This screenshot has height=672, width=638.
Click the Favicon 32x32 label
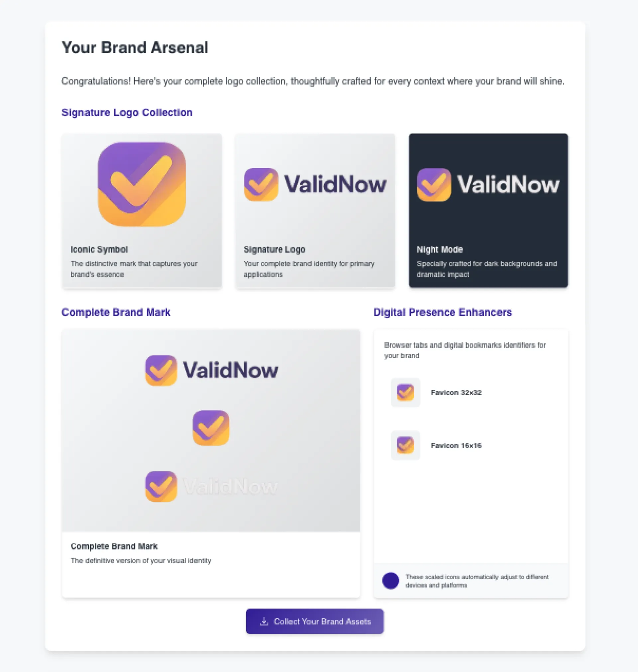pos(456,392)
